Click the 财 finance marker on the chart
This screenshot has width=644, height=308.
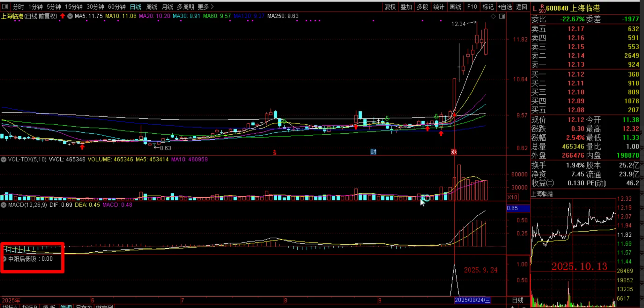coord(373,152)
